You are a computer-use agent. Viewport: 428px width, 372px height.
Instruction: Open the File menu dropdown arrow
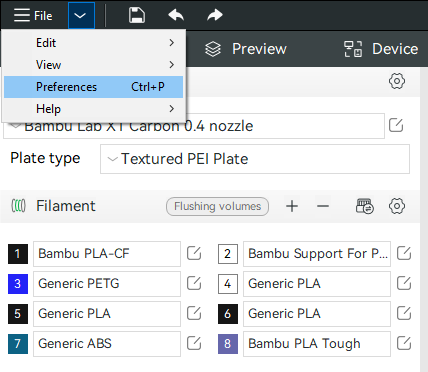81,15
